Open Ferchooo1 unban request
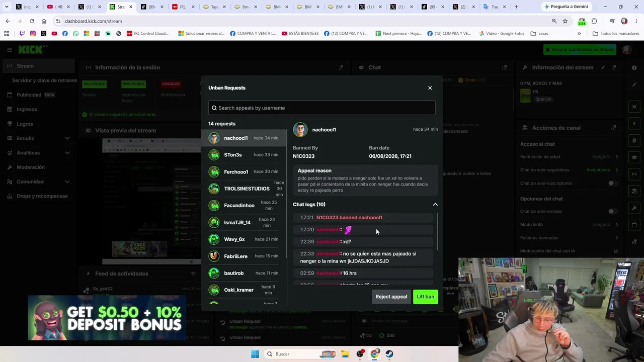Screen dimensions: 644x362 tap(244, 171)
